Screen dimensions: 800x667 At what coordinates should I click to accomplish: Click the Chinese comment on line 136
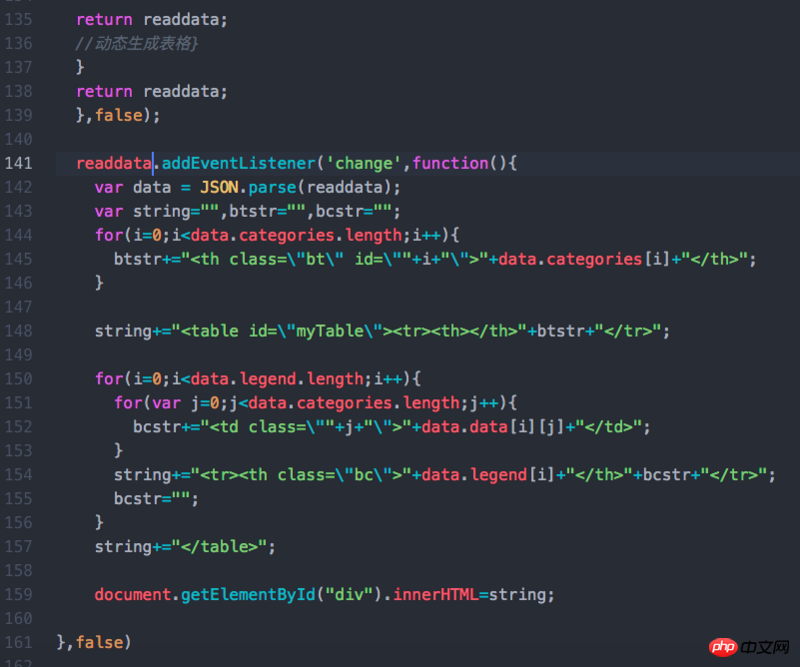(x=136, y=43)
